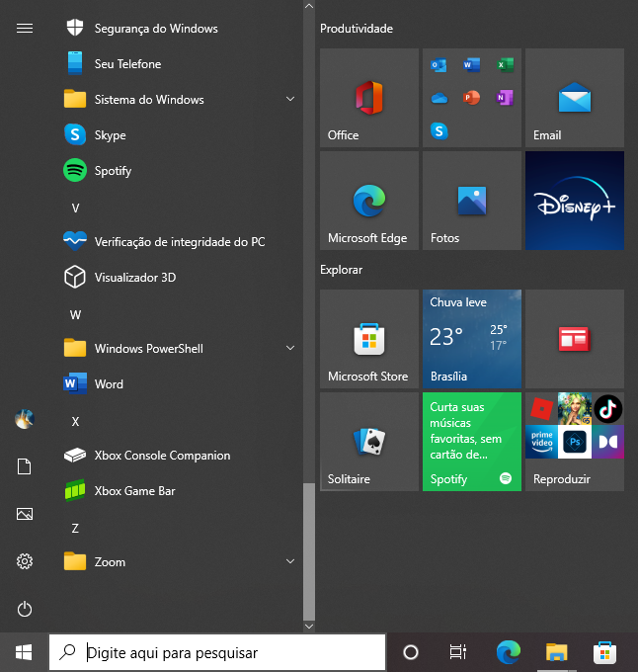Image resolution: width=638 pixels, height=672 pixels.
Task: Click PowerPoint icon in Office group tile
Action: tap(472, 98)
